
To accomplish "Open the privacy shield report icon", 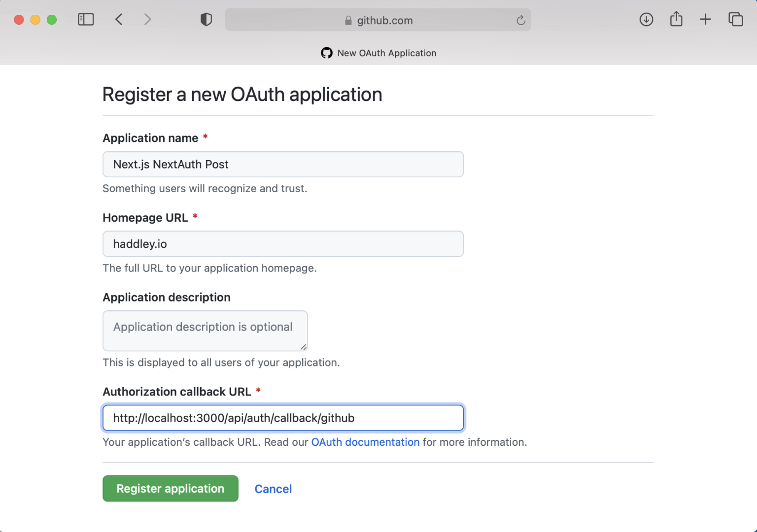I will pos(206,20).
